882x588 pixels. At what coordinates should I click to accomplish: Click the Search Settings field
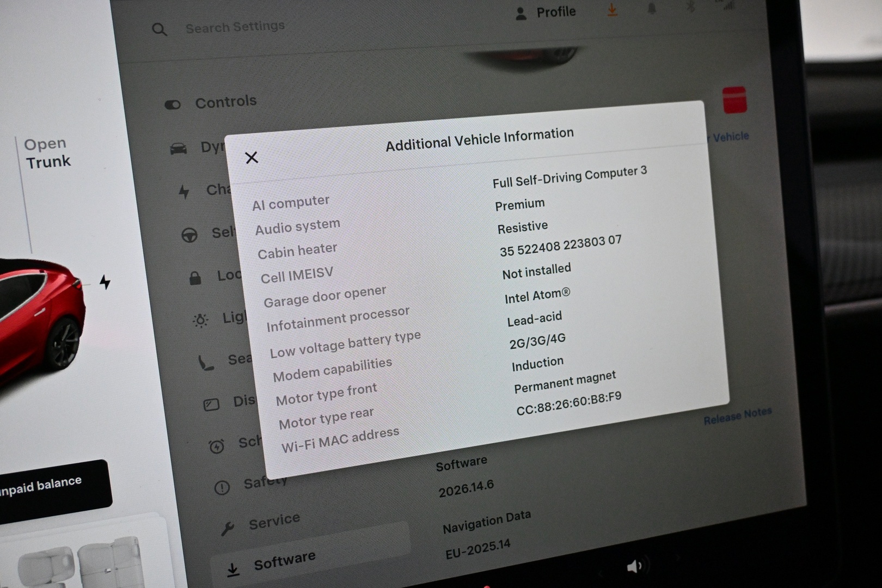tap(235, 27)
